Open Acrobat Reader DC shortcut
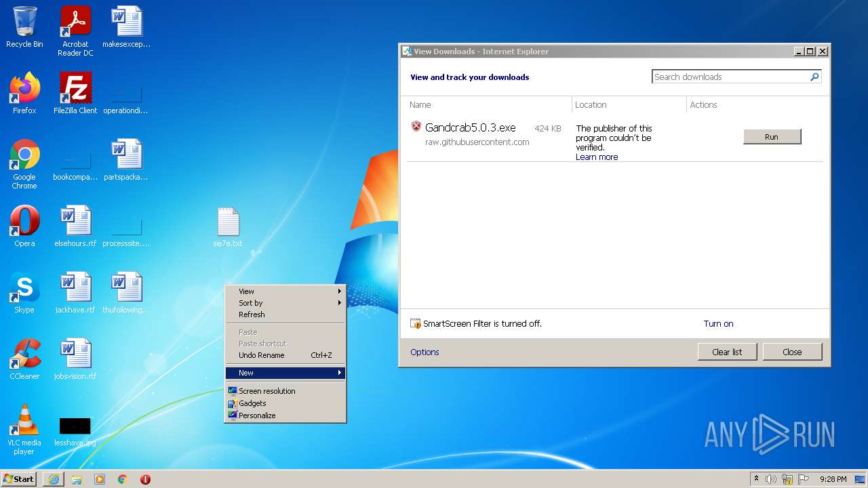Screen dimensions: 868x488 click(75, 31)
